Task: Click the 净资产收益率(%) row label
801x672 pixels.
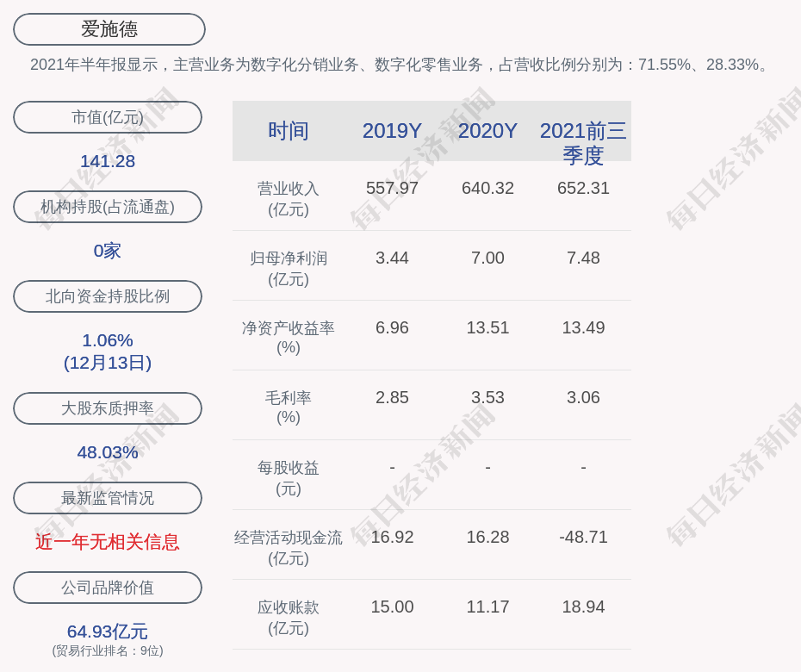Action: 289,338
